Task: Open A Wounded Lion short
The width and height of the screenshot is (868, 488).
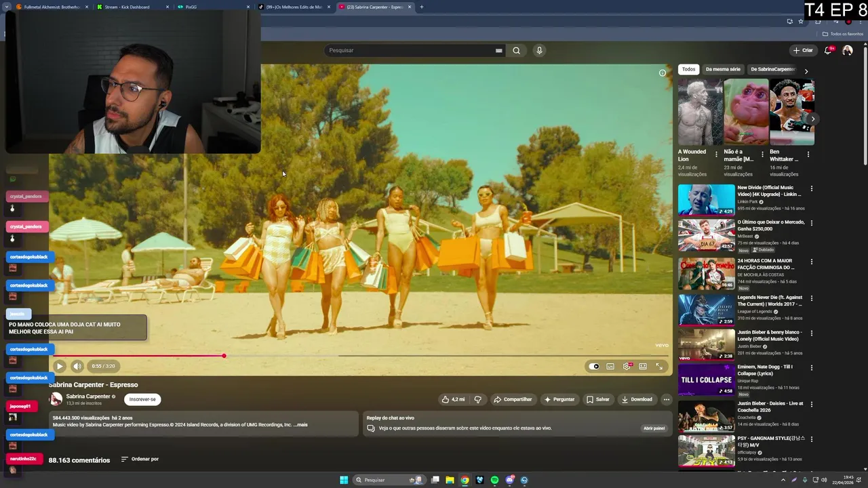Action: point(700,112)
